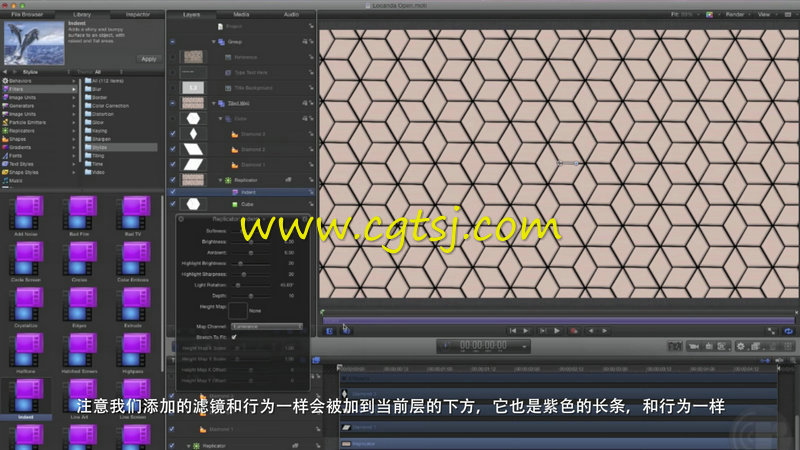Go back in Library navigation
800x450 pixels.
(x=5, y=72)
